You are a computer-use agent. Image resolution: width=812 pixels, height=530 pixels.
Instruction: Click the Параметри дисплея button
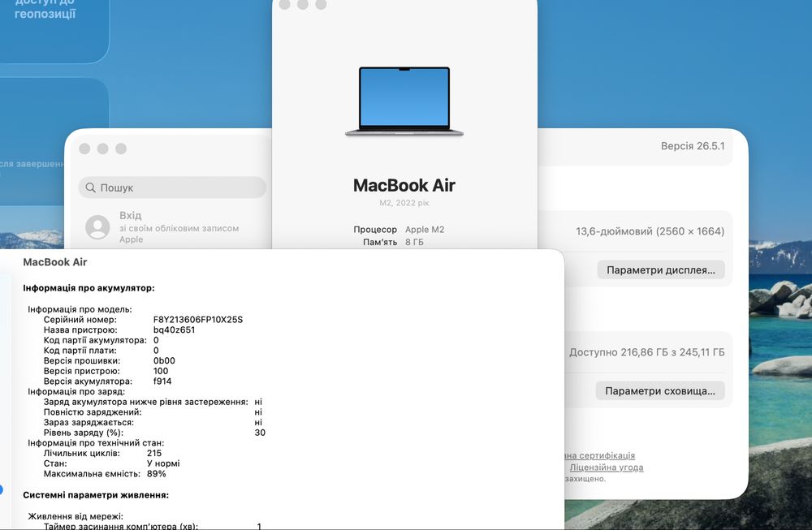[661, 269]
